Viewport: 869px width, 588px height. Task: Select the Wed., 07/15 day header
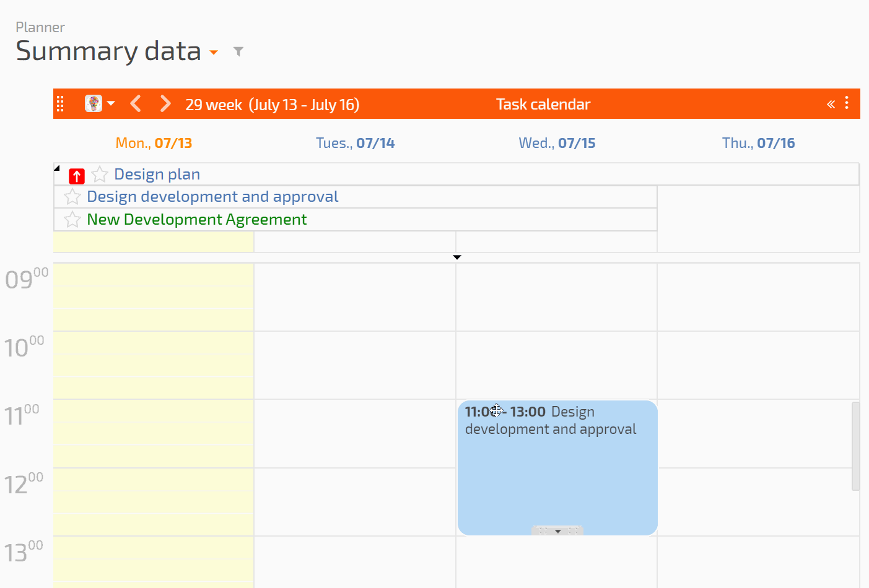coord(557,143)
